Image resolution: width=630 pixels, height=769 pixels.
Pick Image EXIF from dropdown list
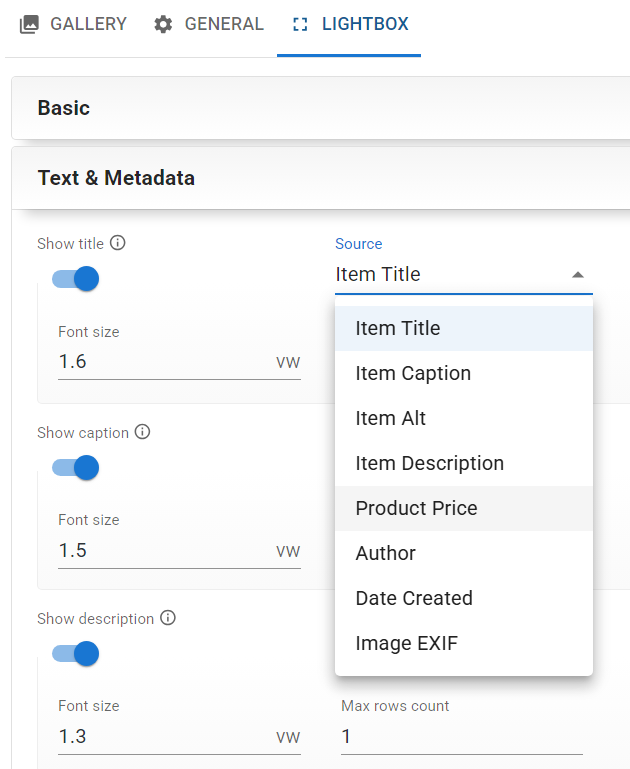point(406,643)
